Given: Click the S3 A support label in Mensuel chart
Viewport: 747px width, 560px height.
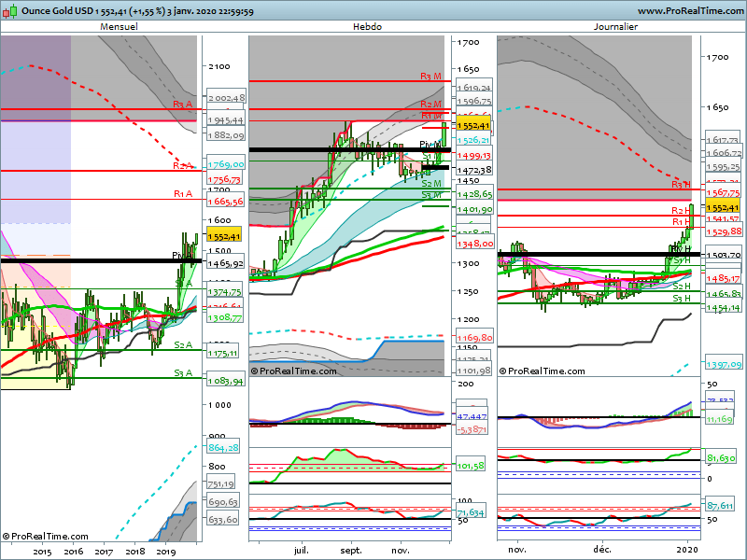Looking at the screenshot, I should (183, 373).
